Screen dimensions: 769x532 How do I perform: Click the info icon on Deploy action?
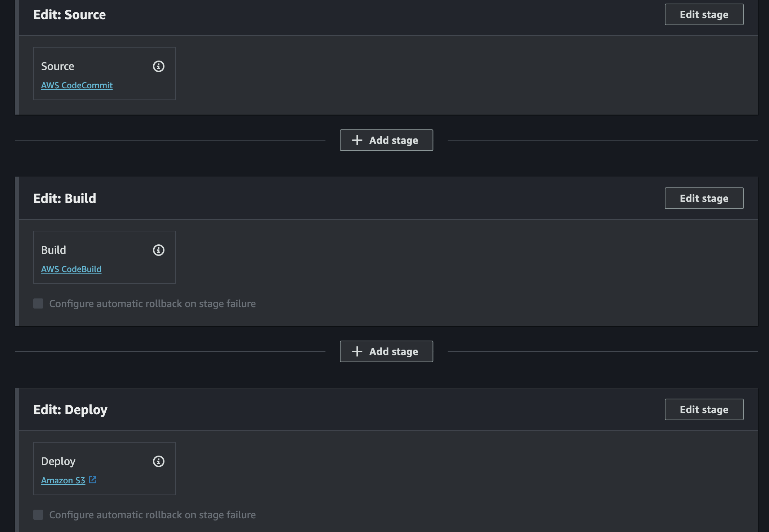coord(159,461)
